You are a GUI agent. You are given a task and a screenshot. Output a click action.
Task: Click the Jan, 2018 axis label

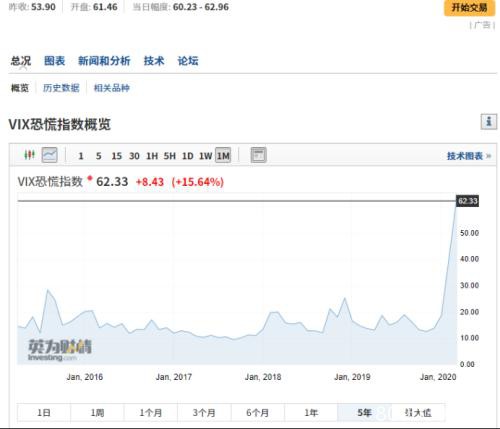click(x=263, y=377)
